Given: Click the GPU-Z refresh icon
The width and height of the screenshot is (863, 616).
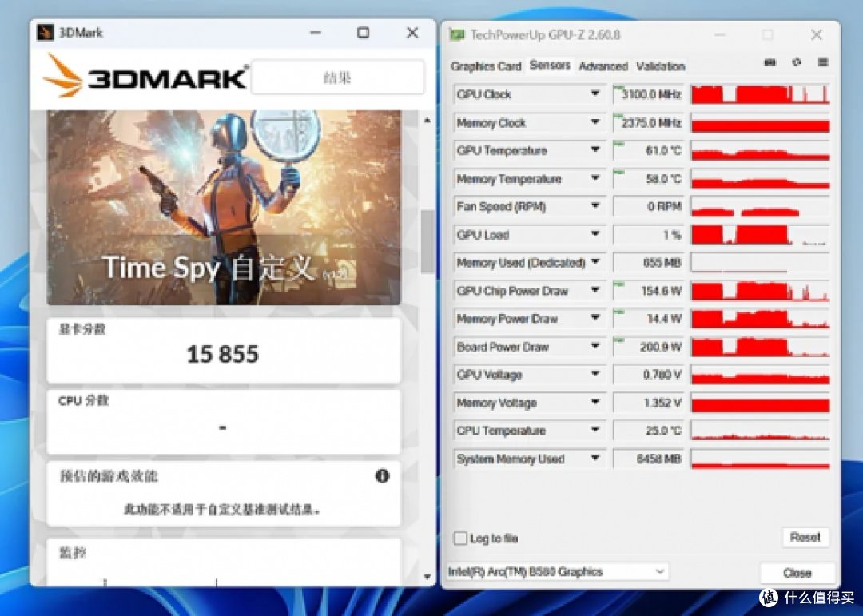Looking at the screenshot, I should 797,62.
